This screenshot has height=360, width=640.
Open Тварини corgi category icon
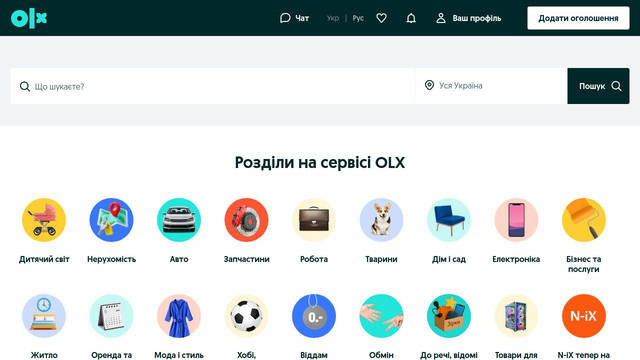(381, 220)
